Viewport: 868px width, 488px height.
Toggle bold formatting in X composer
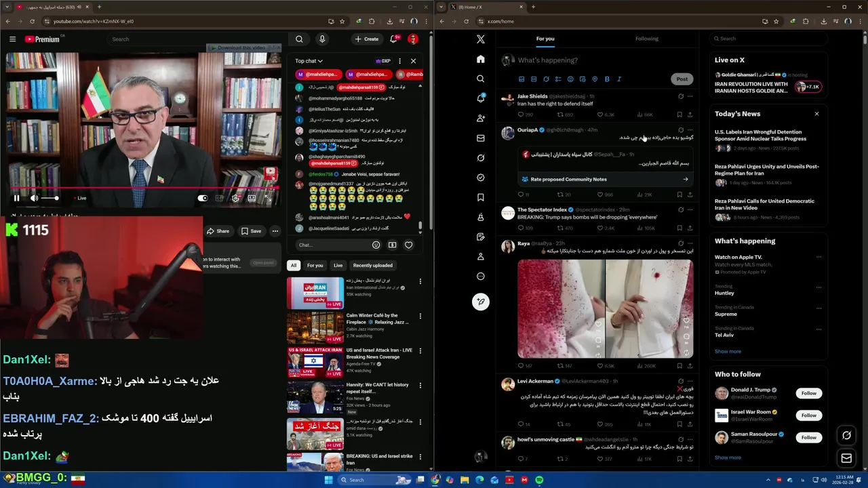tap(607, 79)
